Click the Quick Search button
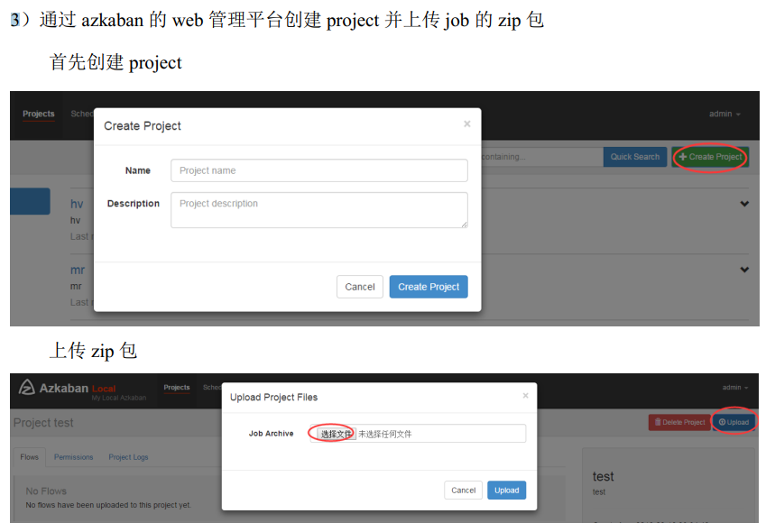 point(634,157)
